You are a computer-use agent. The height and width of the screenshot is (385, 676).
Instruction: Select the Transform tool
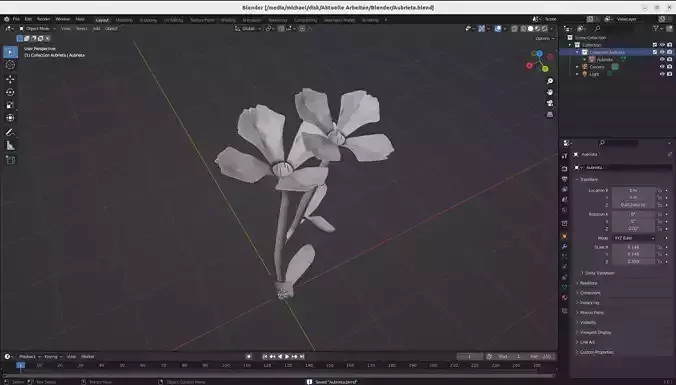coord(10,118)
